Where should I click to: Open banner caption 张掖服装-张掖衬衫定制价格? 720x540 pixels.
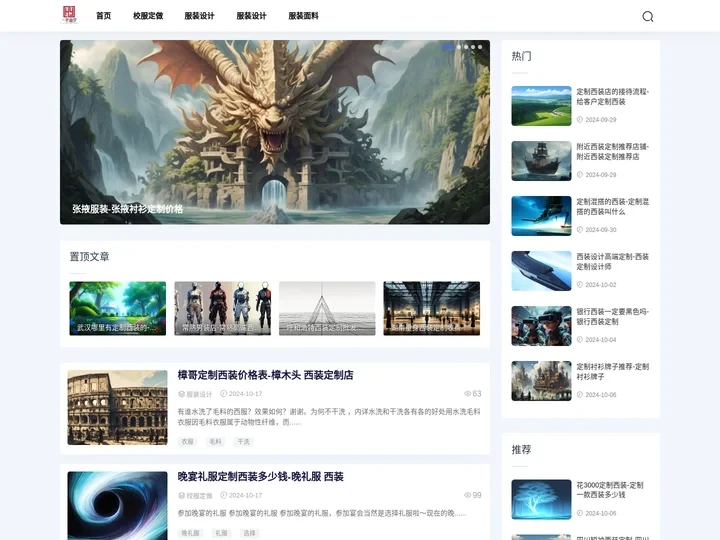127,209
